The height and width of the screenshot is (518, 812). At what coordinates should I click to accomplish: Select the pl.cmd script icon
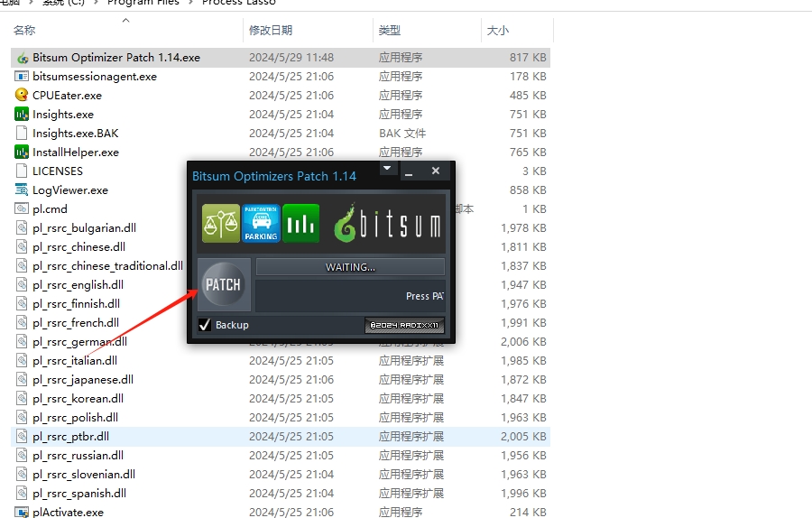tap(22, 208)
